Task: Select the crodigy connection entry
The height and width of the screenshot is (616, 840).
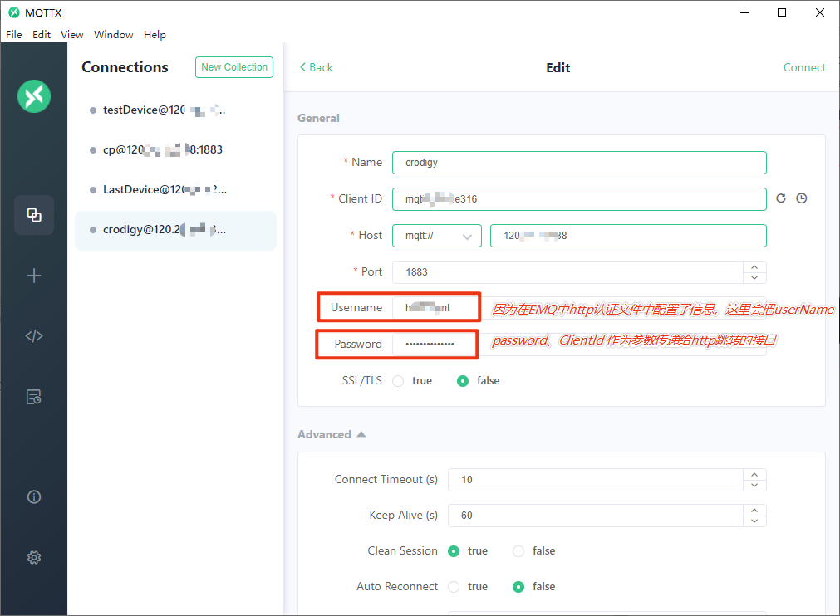Action: [x=175, y=230]
